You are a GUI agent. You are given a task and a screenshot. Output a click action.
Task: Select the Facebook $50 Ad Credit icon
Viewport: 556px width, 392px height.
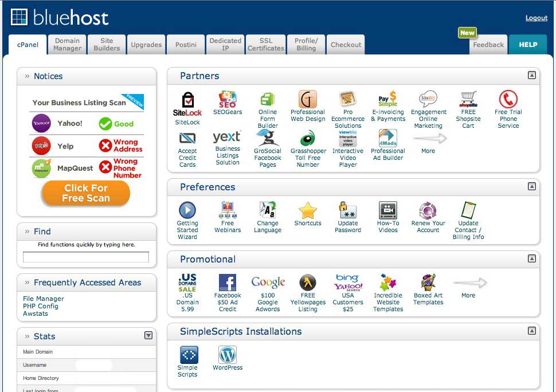[x=228, y=283]
